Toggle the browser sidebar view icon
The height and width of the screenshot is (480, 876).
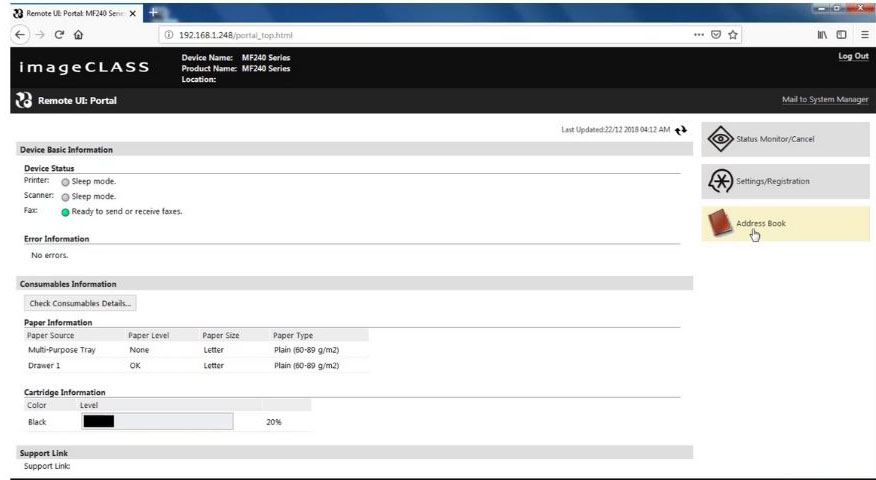tap(842, 35)
